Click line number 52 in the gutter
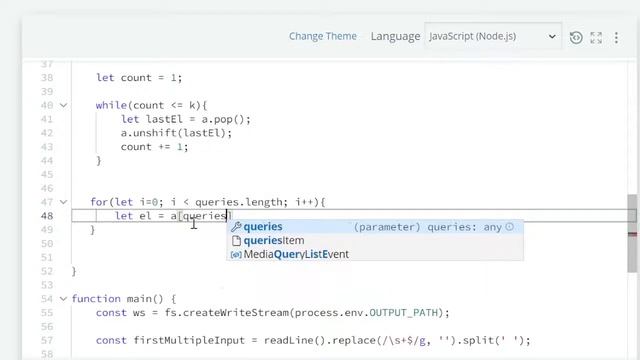 [47, 271]
